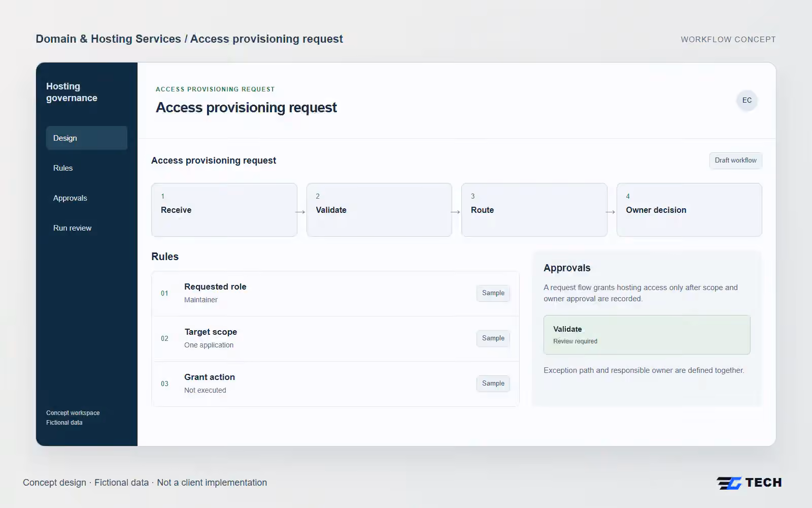Go to Approvals in the sidebar
The width and height of the screenshot is (812, 508).
click(x=87, y=198)
